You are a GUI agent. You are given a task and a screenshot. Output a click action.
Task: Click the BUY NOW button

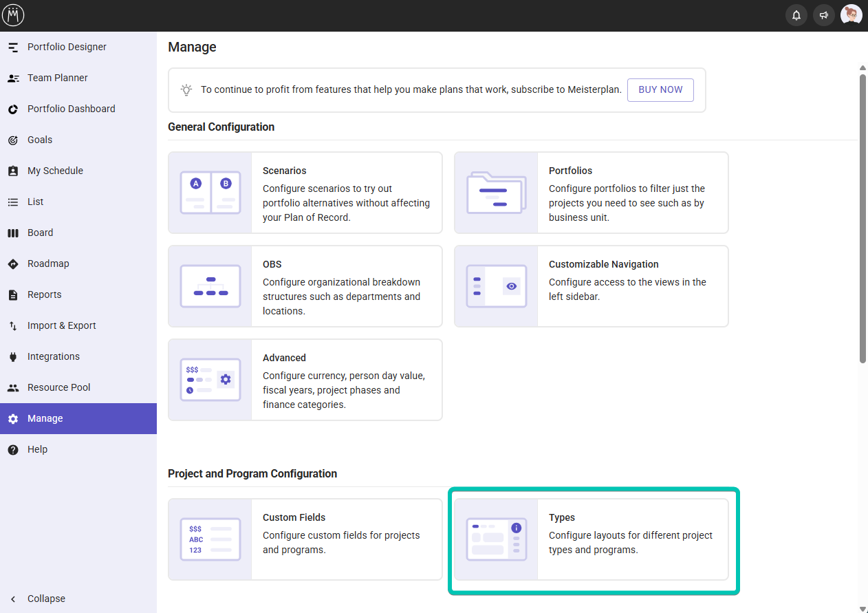point(660,90)
